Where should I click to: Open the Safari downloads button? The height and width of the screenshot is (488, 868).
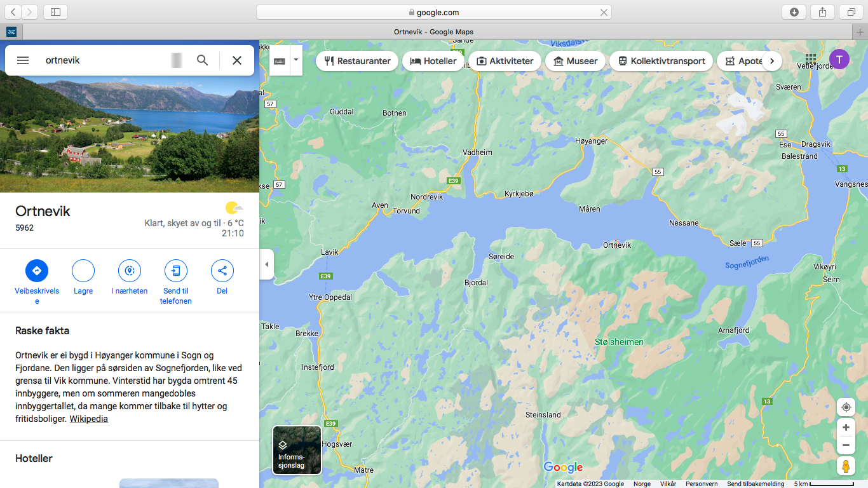pos(794,12)
